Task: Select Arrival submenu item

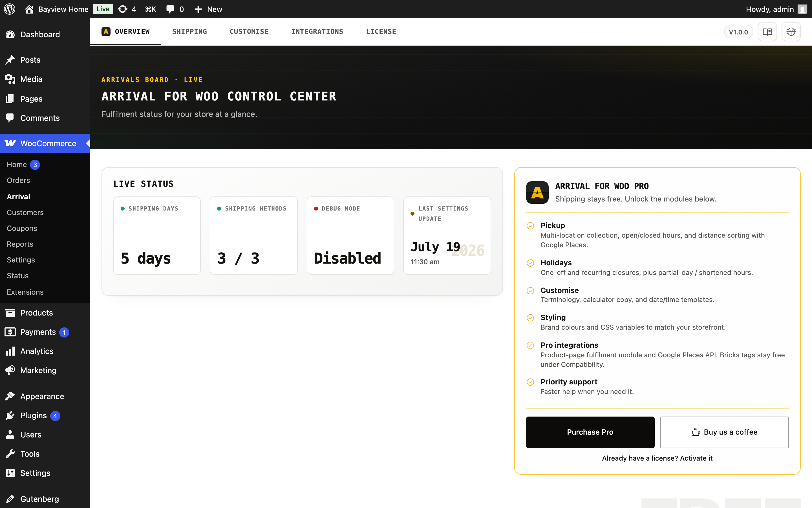Action: point(18,196)
